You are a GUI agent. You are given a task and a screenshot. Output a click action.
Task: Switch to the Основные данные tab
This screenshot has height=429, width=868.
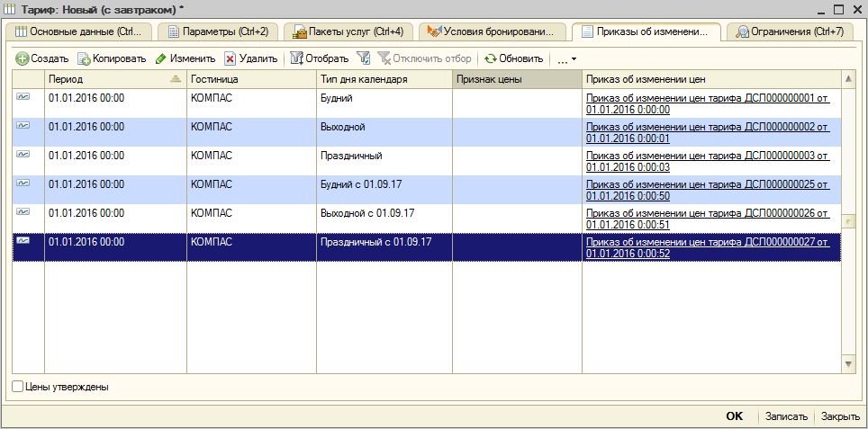(78, 31)
